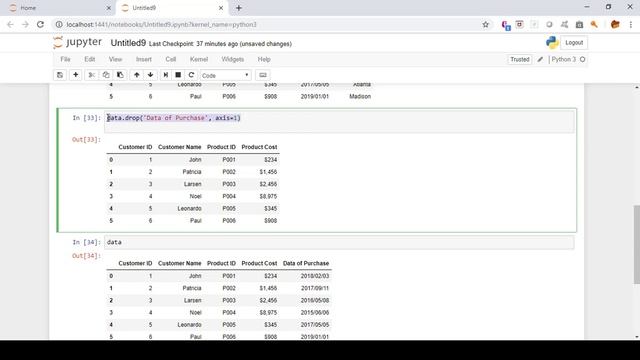Open Chrome's three-dot menu
640x360 pixels.
point(631,24)
